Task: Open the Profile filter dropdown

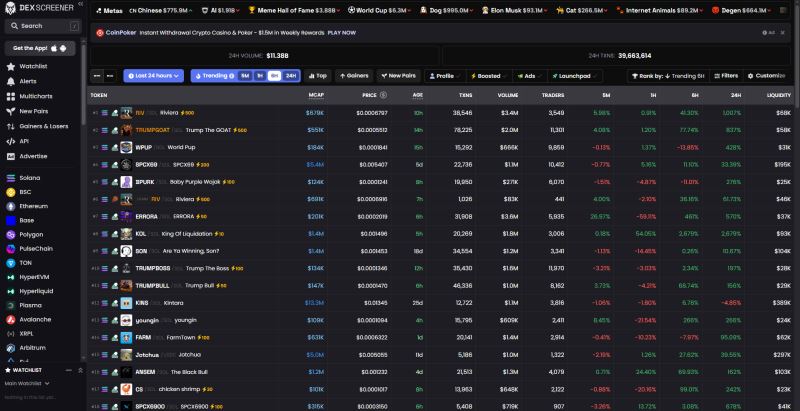Action: (445, 76)
